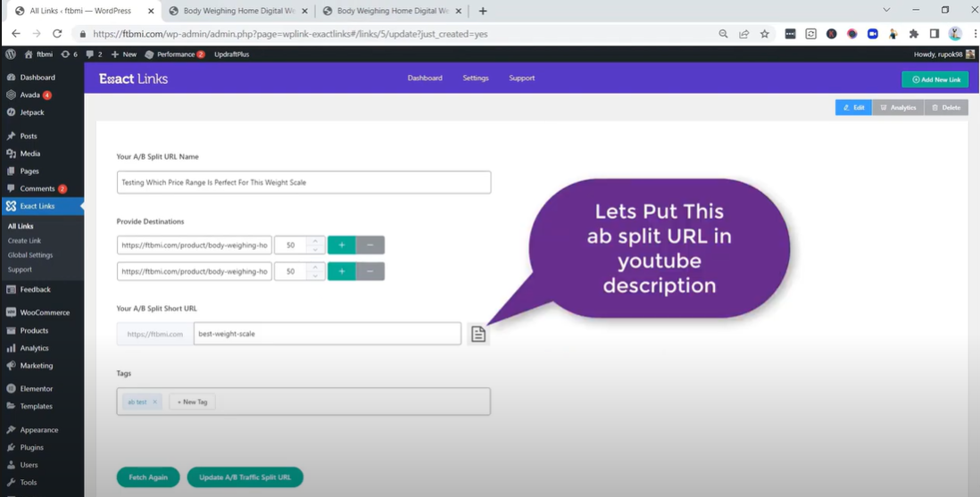Open the updates indicator showing 6
This screenshot has height=497, width=980.
click(70, 54)
